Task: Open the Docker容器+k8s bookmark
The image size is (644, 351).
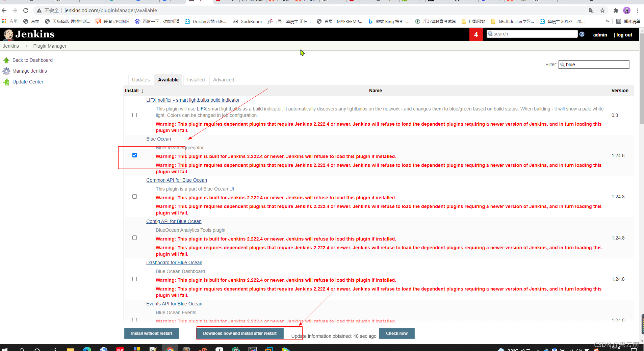Action: click(206, 21)
